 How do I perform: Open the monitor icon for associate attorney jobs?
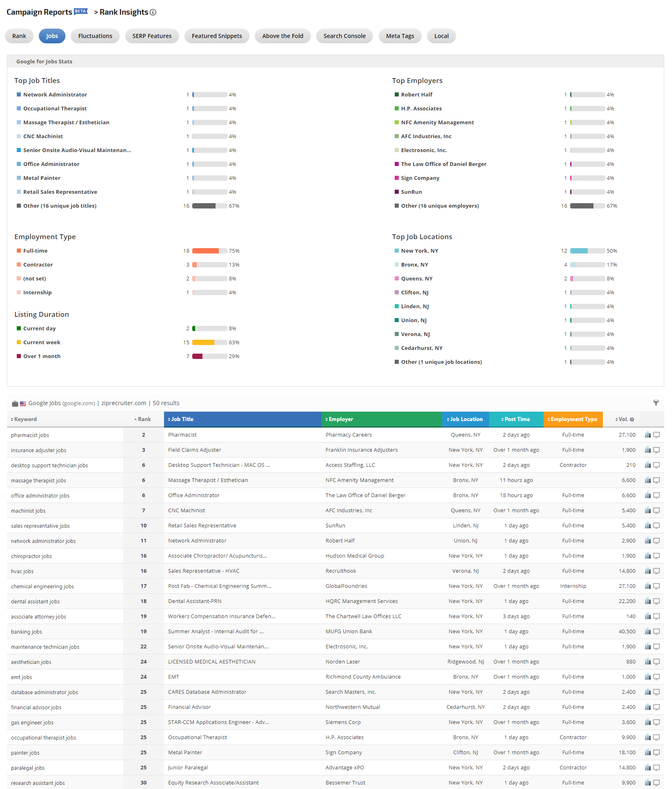pyautogui.click(x=656, y=616)
